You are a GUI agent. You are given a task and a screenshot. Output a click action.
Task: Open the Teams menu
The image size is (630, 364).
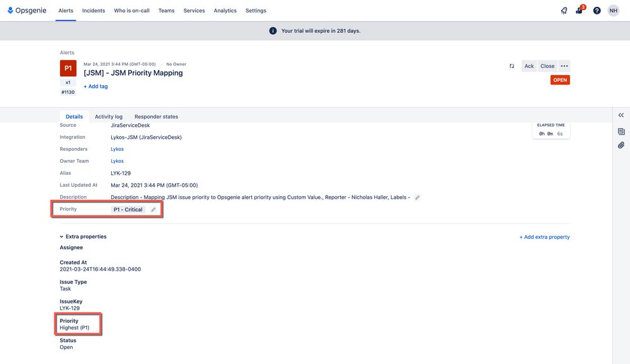(x=167, y=11)
